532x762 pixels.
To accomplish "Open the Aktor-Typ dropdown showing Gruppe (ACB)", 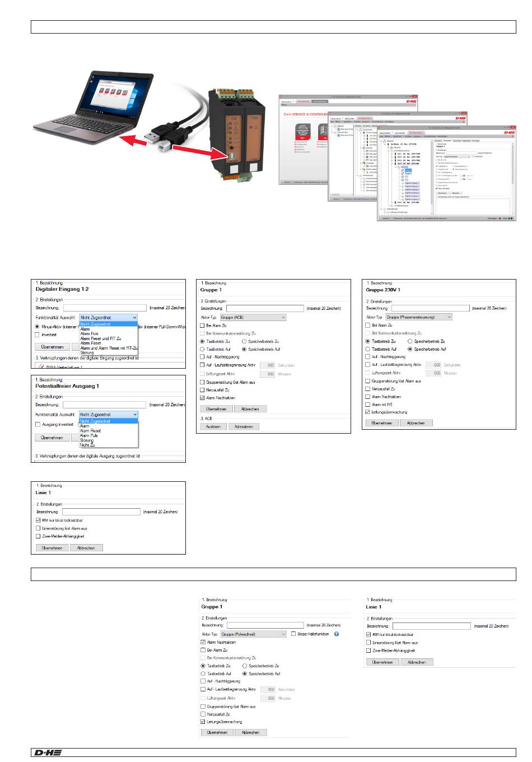I will point(253,317).
